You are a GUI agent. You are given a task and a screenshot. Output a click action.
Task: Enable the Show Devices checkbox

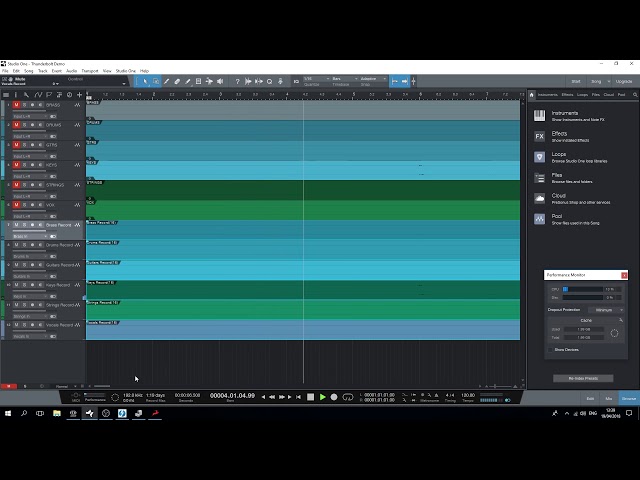click(x=551, y=350)
